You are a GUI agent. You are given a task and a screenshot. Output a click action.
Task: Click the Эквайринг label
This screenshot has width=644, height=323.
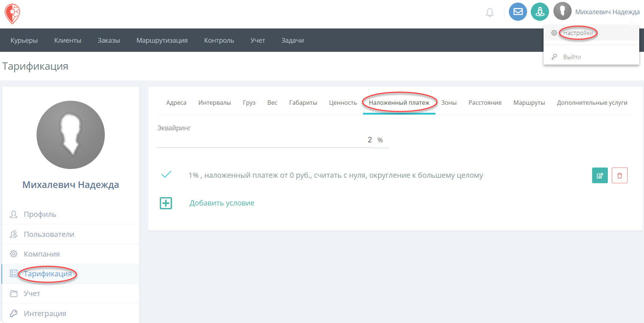click(174, 128)
